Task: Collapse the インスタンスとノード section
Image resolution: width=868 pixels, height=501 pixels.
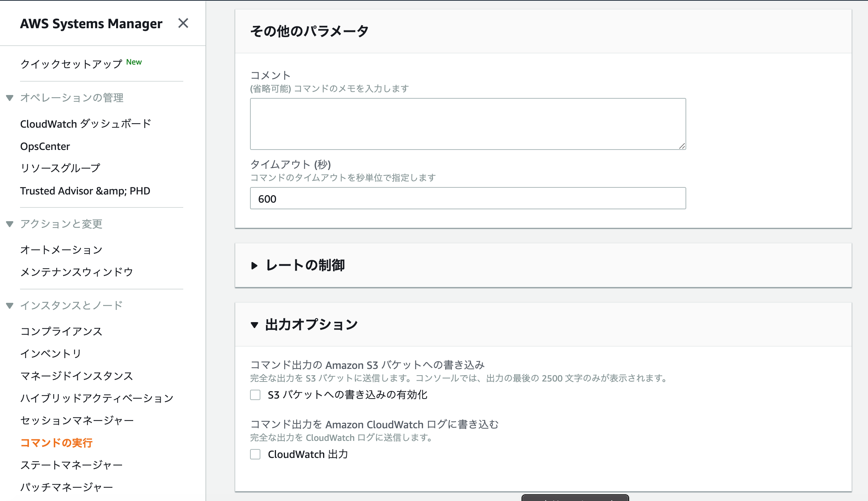Action: 10,306
